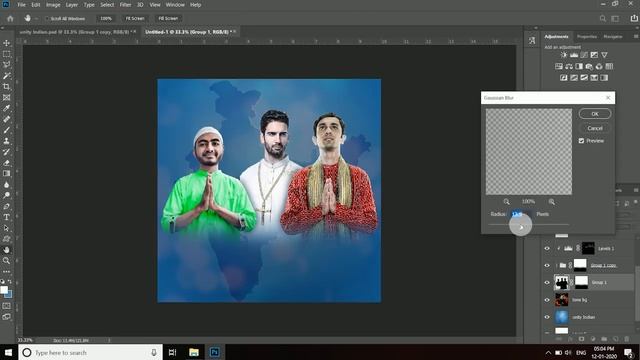
Task: Select the Dodge tool
Action: coord(7,196)
